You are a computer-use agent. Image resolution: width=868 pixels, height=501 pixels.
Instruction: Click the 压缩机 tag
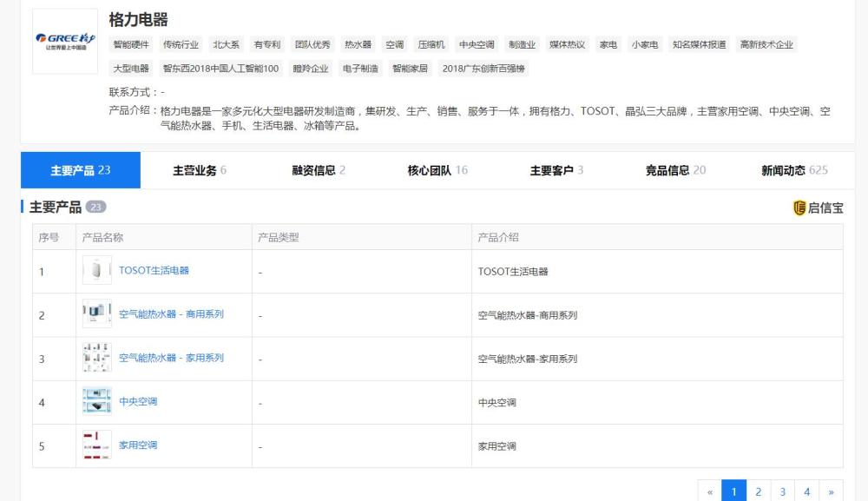point(431,45)
